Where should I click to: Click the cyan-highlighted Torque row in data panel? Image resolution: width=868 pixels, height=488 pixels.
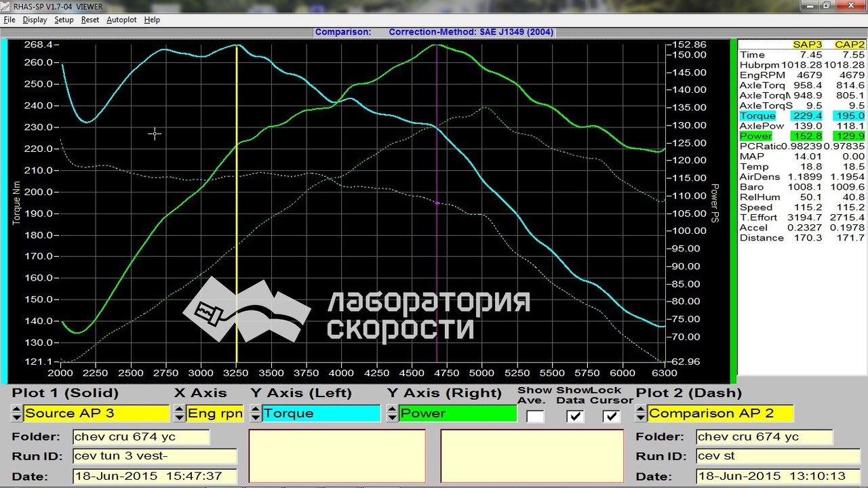coord(802,116)
